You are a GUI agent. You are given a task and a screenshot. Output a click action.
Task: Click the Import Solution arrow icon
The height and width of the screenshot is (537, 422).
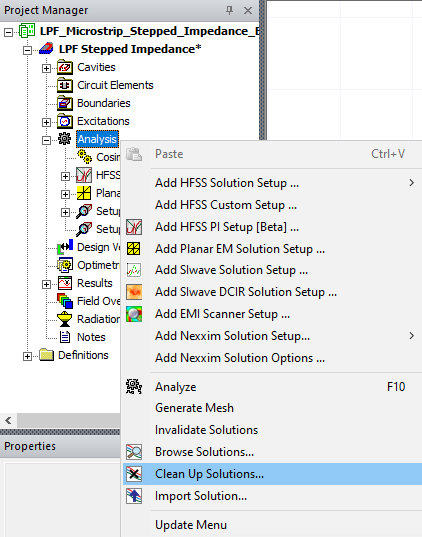134,496
